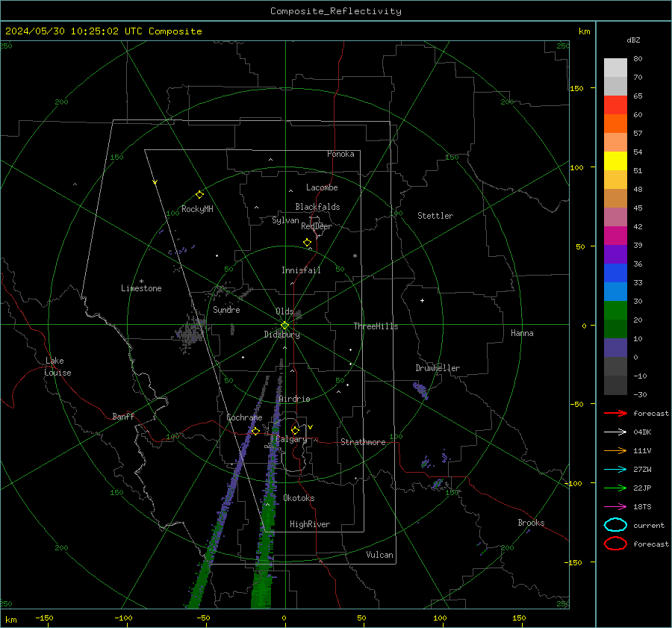The width and height of the screenshot is (672, 628).
Task: Select the 33 dBZ light blue swatch
Action: tap(615, 291)
